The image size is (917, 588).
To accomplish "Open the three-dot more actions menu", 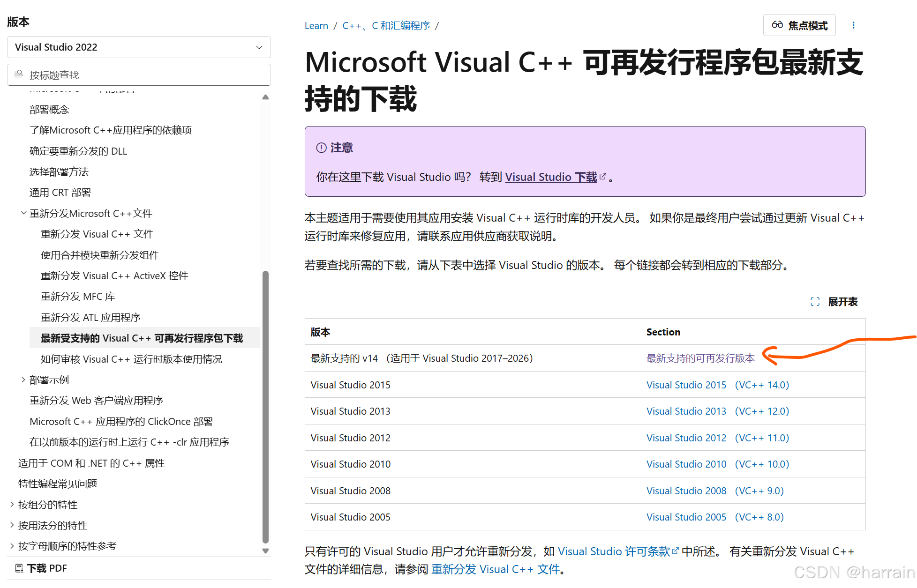I will point(853,25).
